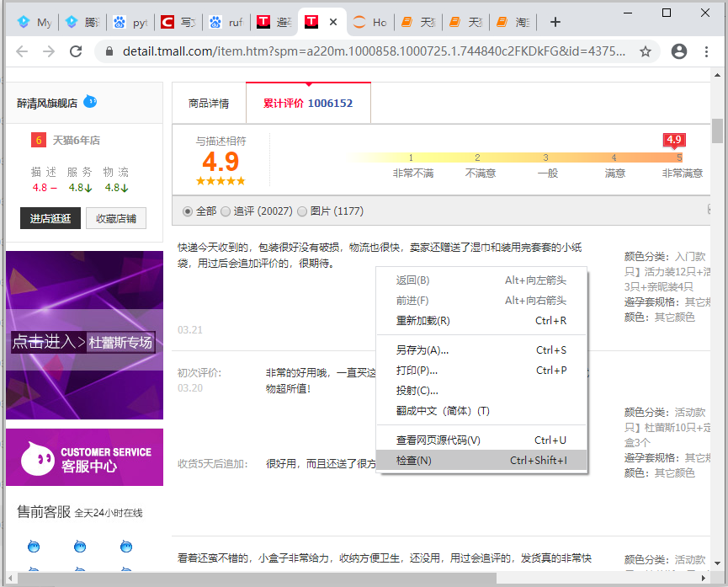728x587 pixels.
Task: Click the padlock site info icon
Action: coord(109,51)
